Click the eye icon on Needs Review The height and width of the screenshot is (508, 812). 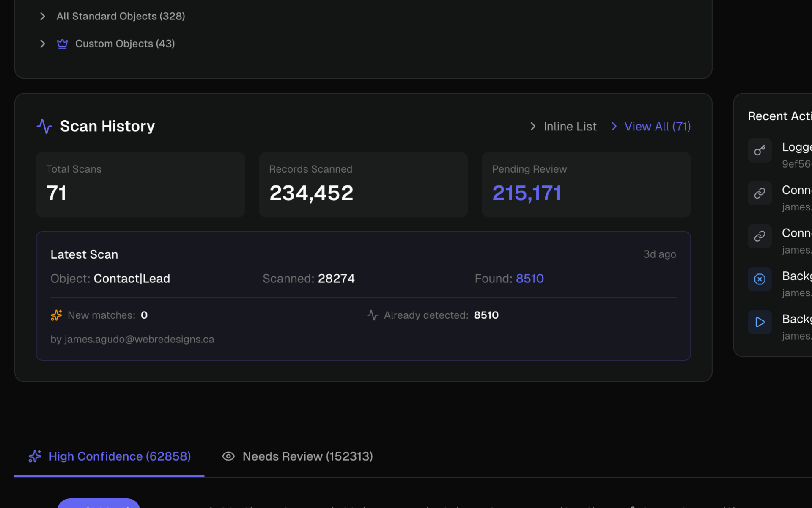point(228,456)
